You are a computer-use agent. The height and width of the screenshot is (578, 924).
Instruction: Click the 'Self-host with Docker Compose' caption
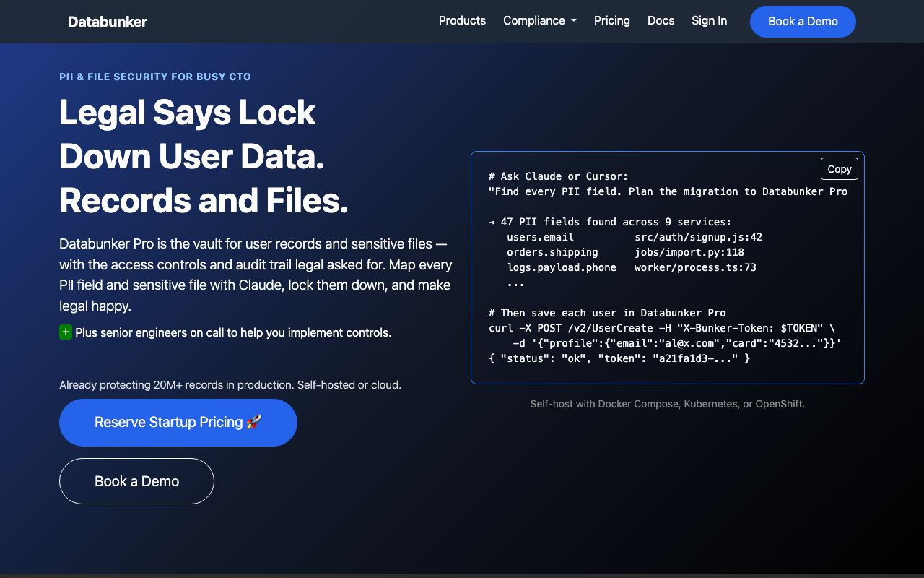point(668,404)
